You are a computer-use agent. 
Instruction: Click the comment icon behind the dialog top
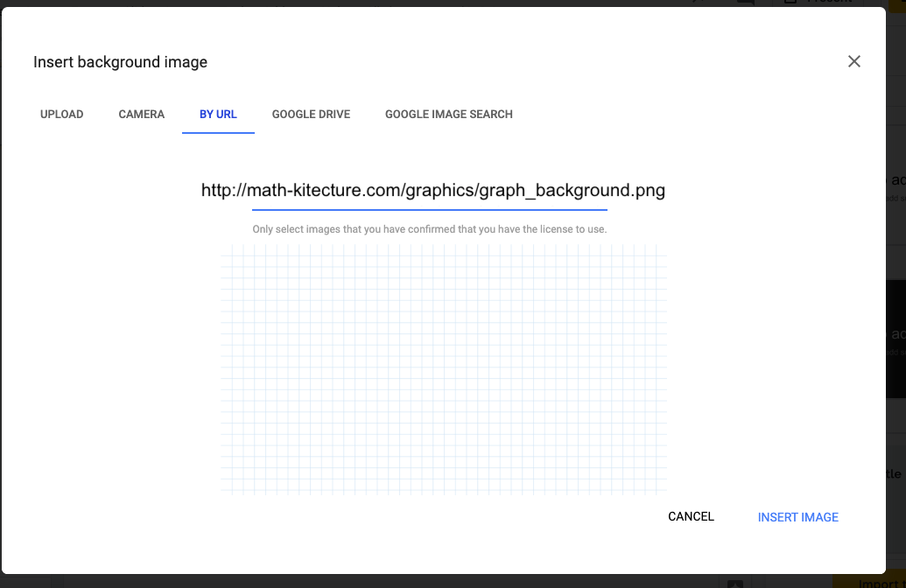click(745, 3)
